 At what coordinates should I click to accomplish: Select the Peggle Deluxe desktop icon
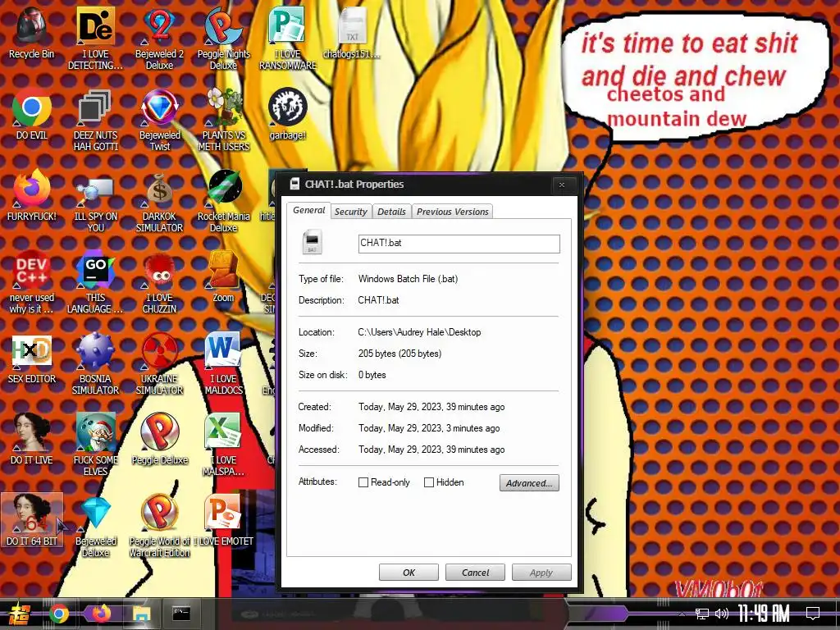(x=159, y=439)
